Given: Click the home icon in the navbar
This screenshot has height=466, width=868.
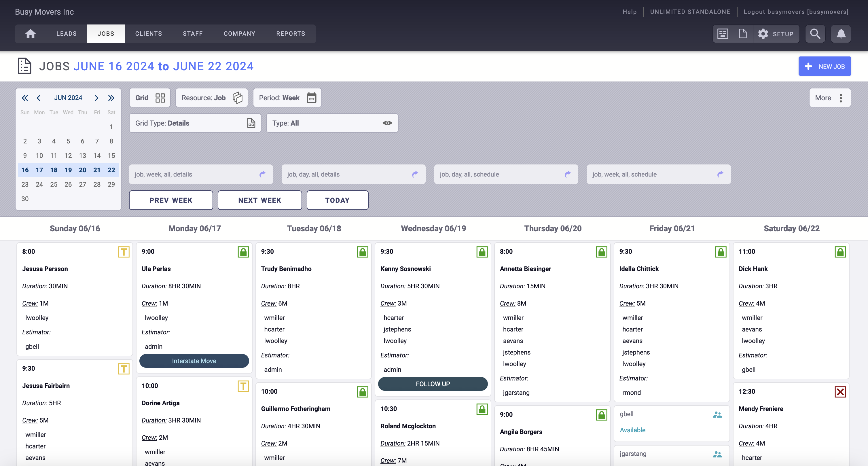Looking at the screenshot, I should (31, 34).
